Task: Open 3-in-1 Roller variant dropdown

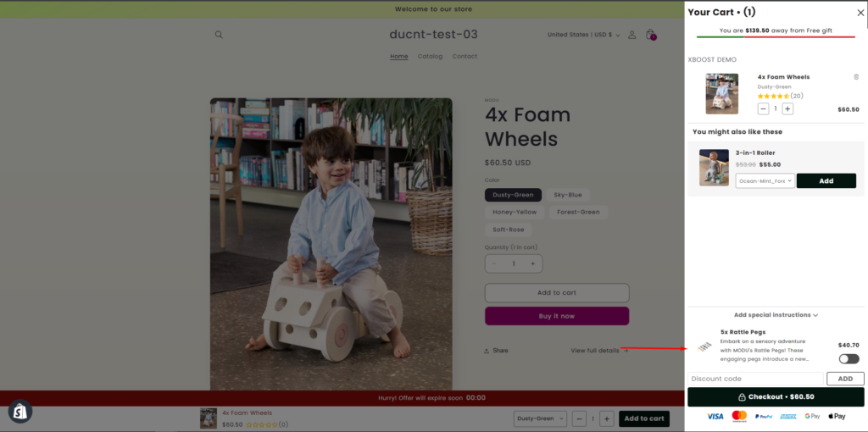Action: tap(765, 180)
